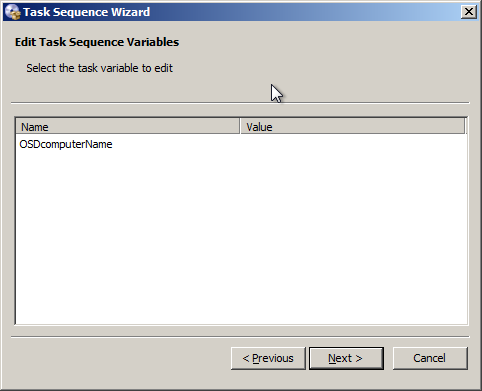
Task: Click the Edit Task Sequence Variables heading
Action: tap(97, 42)
